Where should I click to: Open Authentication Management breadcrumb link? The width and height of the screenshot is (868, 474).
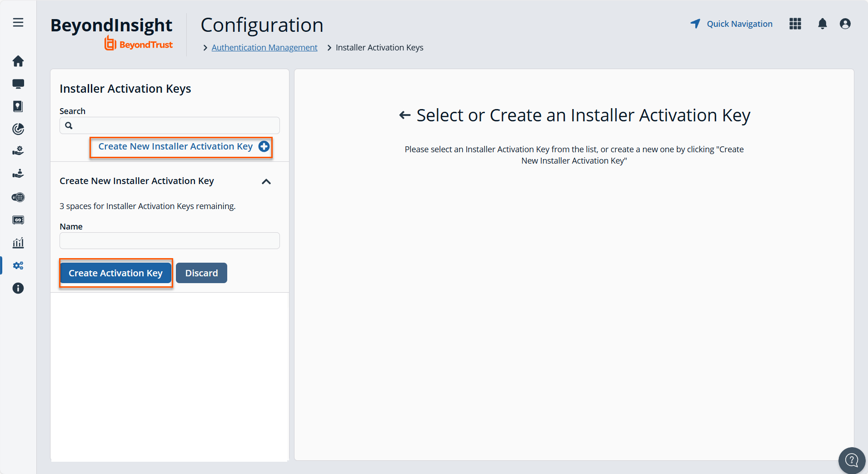(x=264, y=47)
